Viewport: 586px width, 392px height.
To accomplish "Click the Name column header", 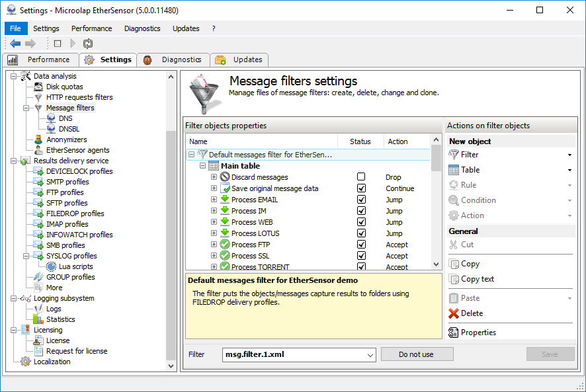I will point(262,141).
